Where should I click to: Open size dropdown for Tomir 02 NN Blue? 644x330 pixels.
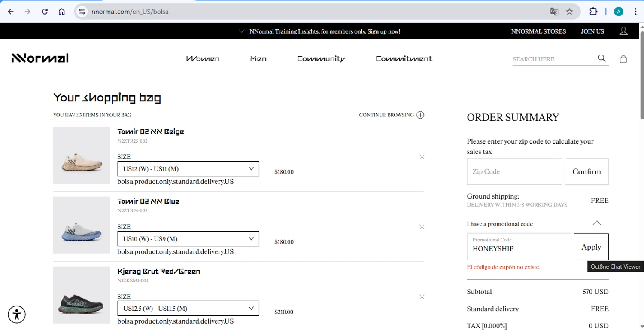188,239
